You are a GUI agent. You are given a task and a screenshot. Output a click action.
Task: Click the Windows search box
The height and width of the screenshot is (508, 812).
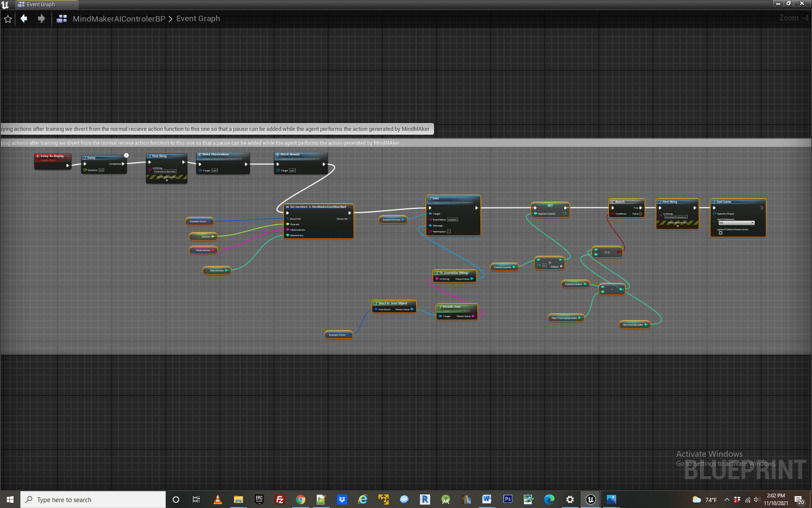pos(93,500)
